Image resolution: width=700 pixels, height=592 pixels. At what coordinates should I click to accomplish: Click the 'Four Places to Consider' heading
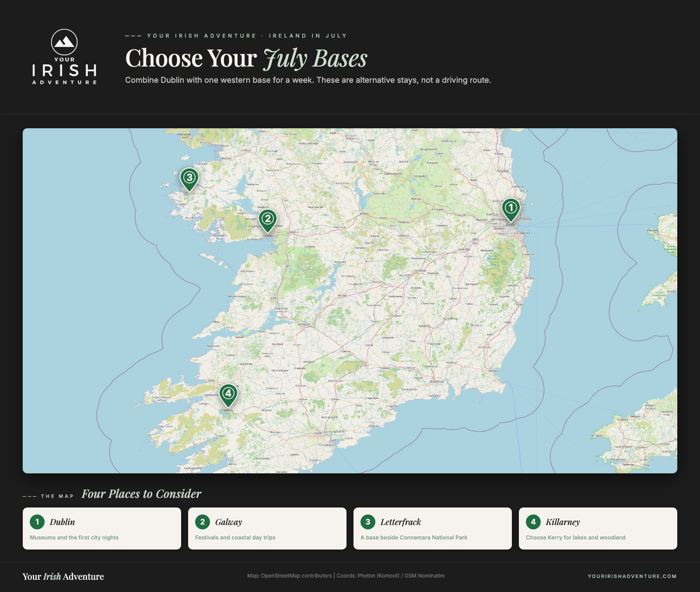coord(141,494)
